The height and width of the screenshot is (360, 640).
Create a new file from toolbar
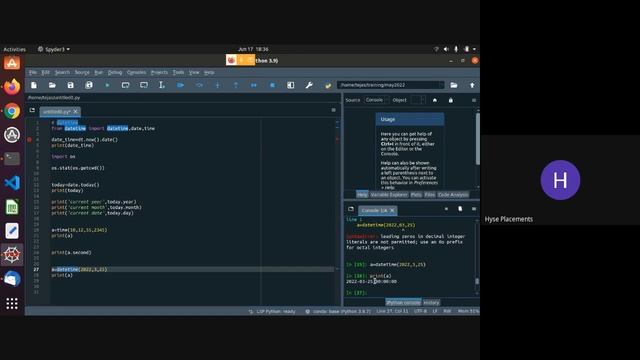(x=34, y=85)
